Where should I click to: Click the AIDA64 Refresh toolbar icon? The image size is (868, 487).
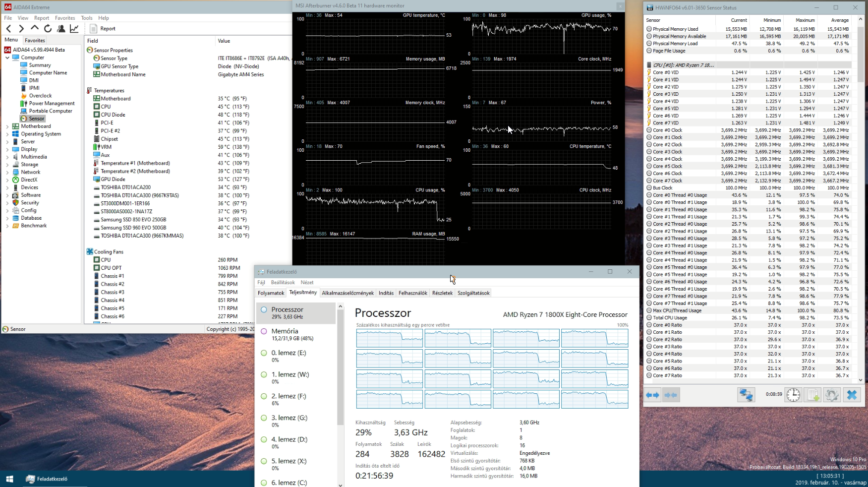[x=48, y=29]
